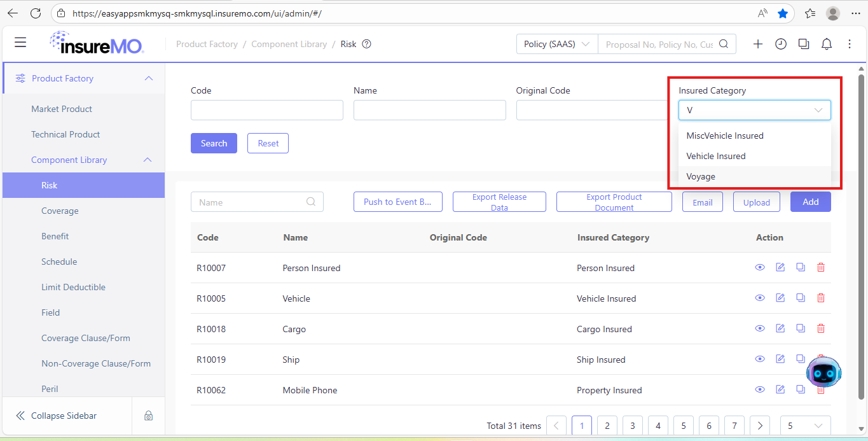Image resolution: width=868 pixels, height=441 pixels.
Task: Click the help question mark beside Risk
Action: pyautogui.click(x=366, y=44)
